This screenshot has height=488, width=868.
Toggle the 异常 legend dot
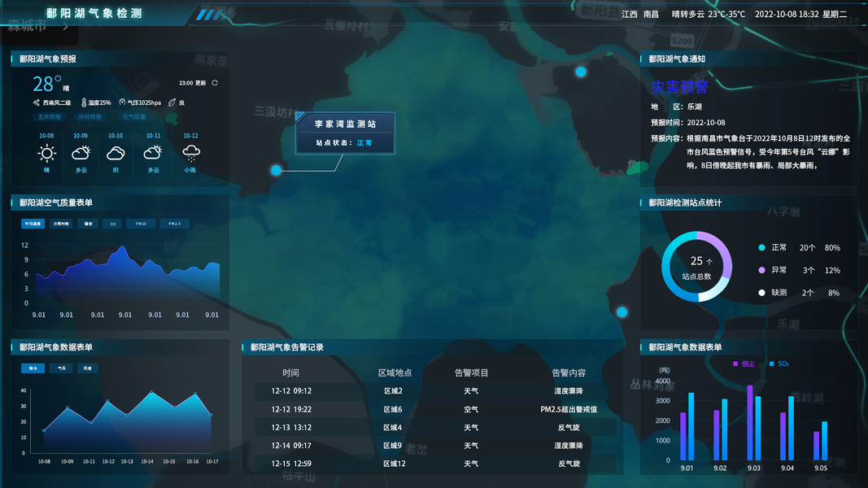click(761, 270)
